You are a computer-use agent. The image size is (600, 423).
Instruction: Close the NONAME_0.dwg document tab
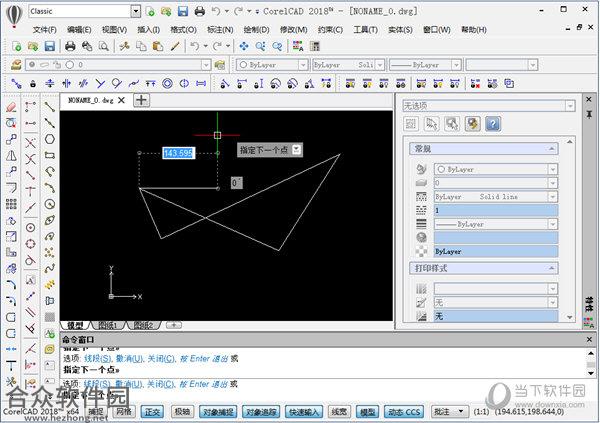(x=121, y=100)
